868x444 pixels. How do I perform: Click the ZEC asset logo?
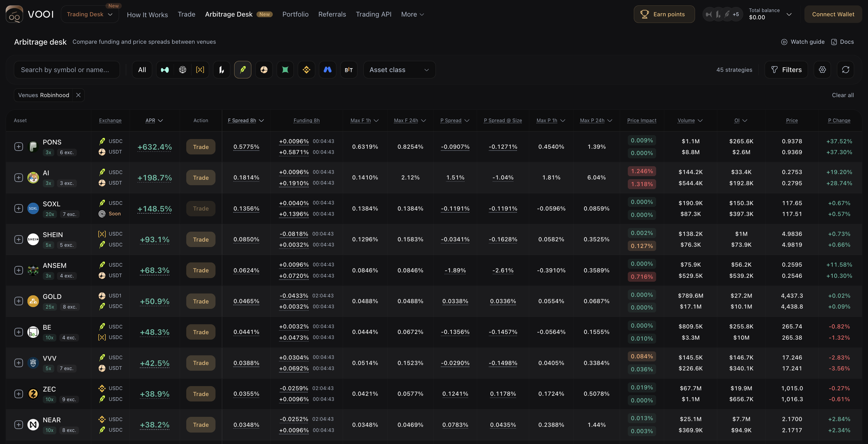pyautogui.click(x=33, y=394)
